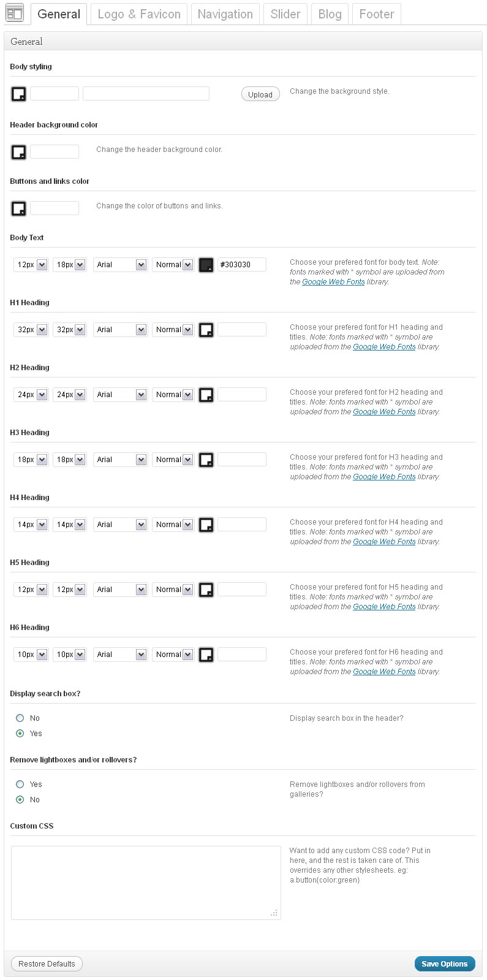Viewport: 487px width, 980px height.
Task: Click the Body Text dark color swatch
Action: 206,265
